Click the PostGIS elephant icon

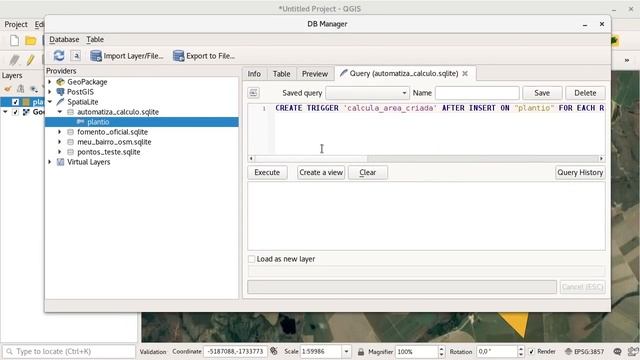point(60,92)
